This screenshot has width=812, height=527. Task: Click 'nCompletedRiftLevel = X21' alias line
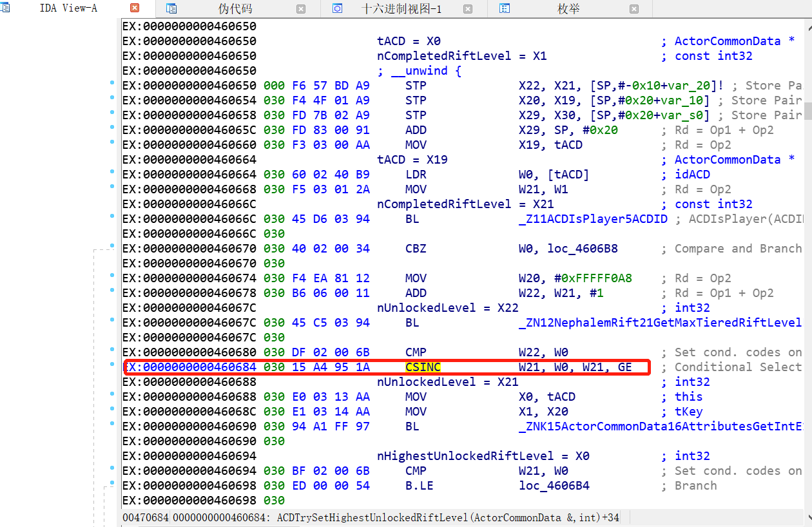[x=465, y=204]
